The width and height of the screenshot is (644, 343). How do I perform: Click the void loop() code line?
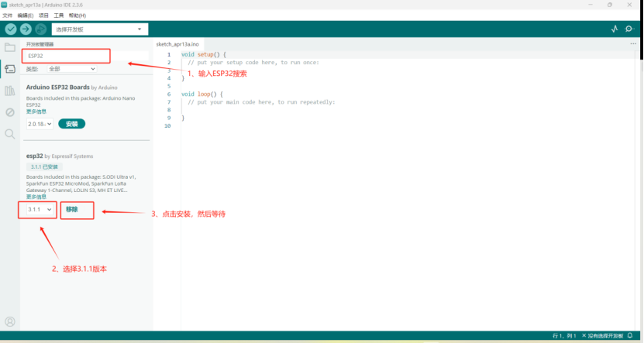202,94
